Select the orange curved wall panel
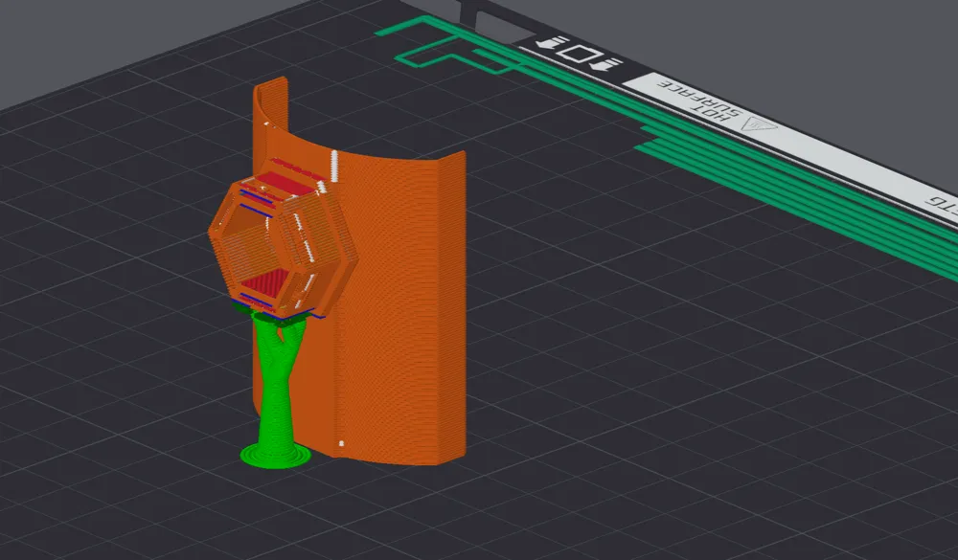This screenshot has height=560, width=958. (x=398, y=305)
